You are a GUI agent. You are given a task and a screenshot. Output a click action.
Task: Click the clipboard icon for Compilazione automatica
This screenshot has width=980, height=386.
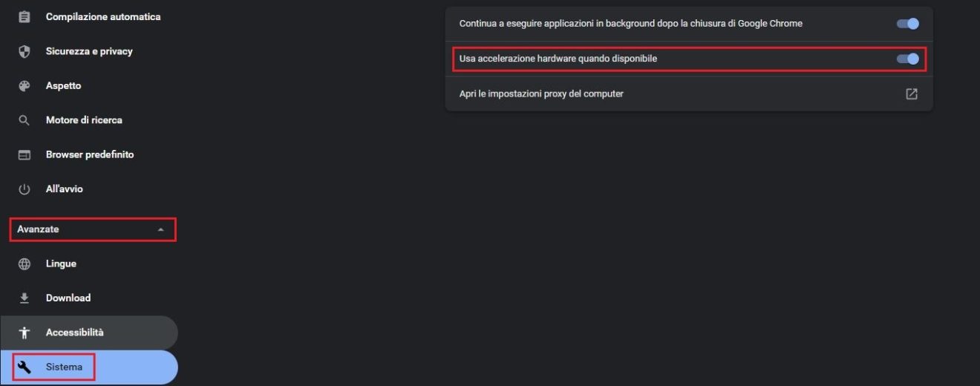click(24, 16)
